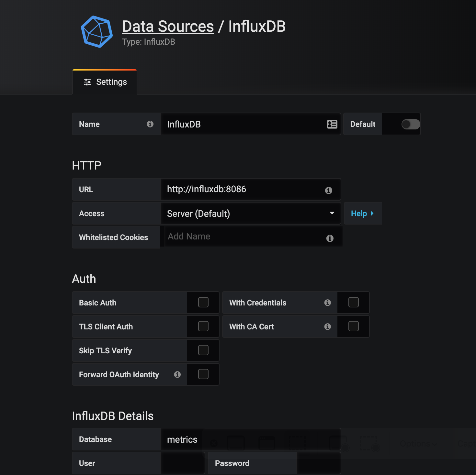Enable the With CA Cert checkbox
This screenshot has height=475, width=476.
(x=354, y=326)
